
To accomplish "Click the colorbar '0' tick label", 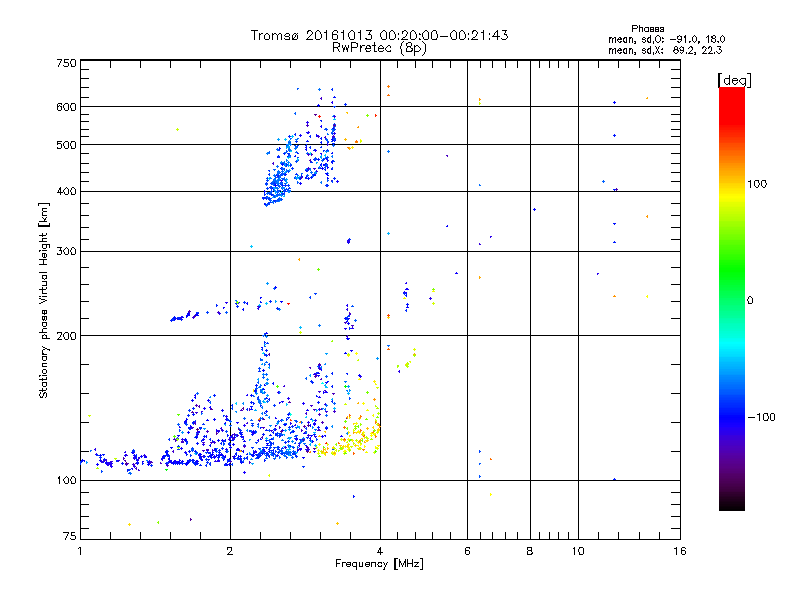I will pyautogui.click(x=750, y=300).
